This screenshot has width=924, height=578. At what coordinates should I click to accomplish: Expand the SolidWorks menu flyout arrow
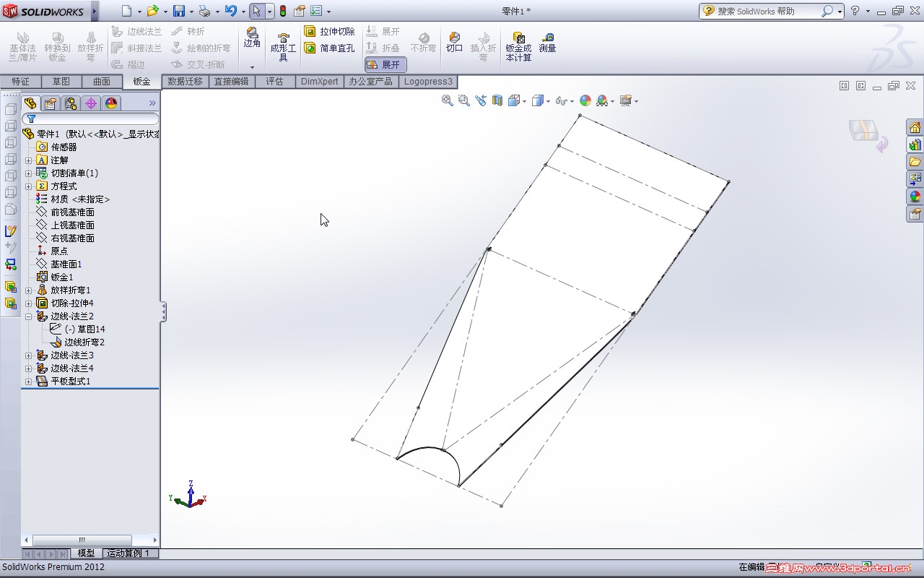(95, 11)
